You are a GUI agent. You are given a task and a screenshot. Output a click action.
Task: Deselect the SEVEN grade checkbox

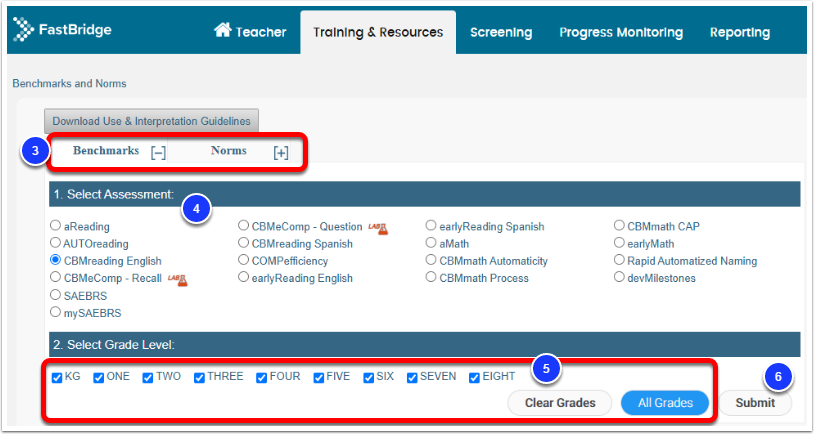[412, 378]
